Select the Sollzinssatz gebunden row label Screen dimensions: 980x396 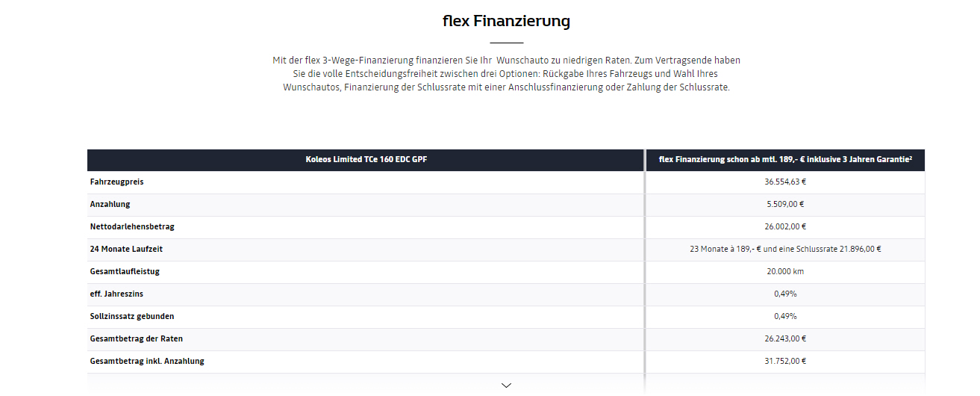click(x=132, y=316)
